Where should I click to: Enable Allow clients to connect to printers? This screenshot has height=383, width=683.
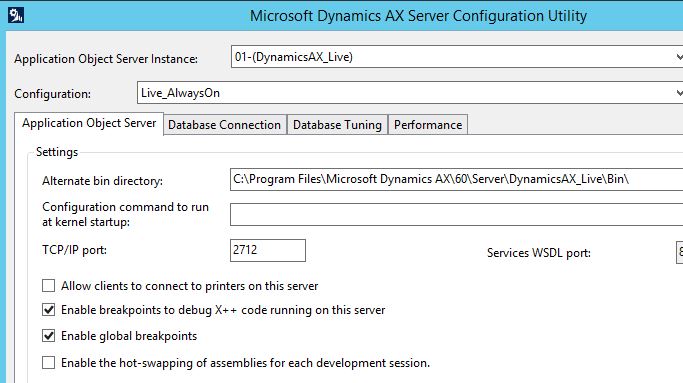[48, 286]
